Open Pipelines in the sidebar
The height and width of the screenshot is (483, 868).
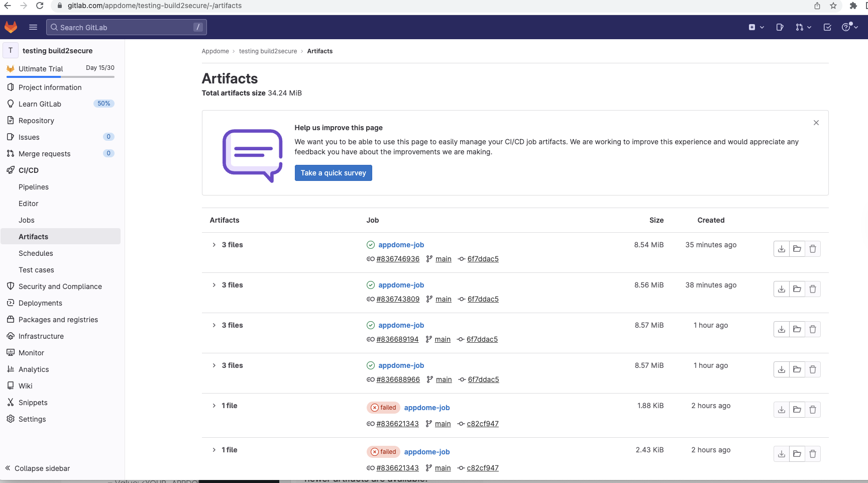34,186
